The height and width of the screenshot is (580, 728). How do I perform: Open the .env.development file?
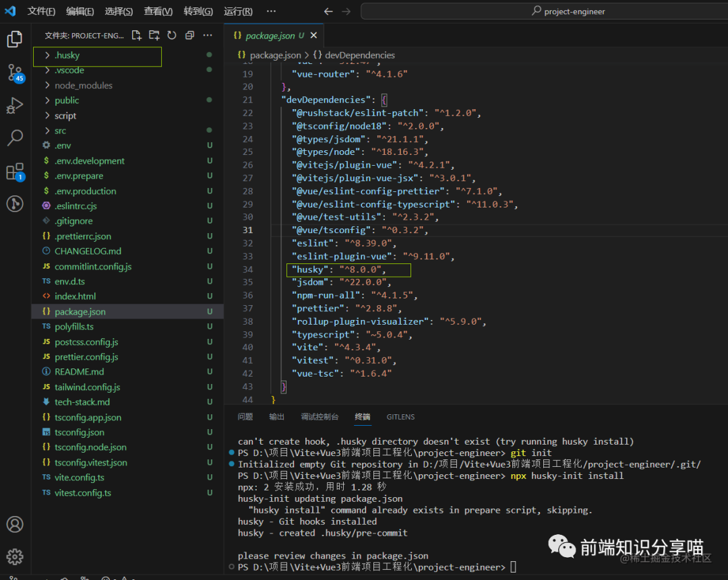[127, 160]
